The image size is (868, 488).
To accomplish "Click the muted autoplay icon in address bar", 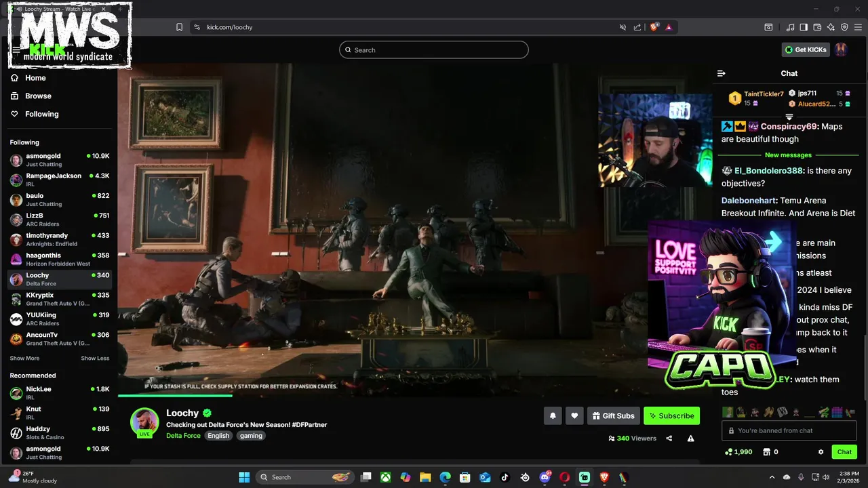I will coord(623,27).
